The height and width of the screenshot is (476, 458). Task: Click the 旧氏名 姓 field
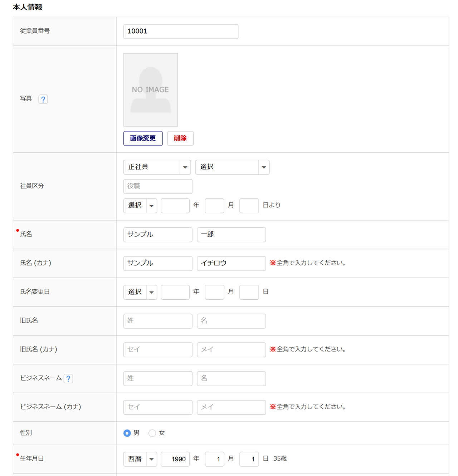coord(158,321)
